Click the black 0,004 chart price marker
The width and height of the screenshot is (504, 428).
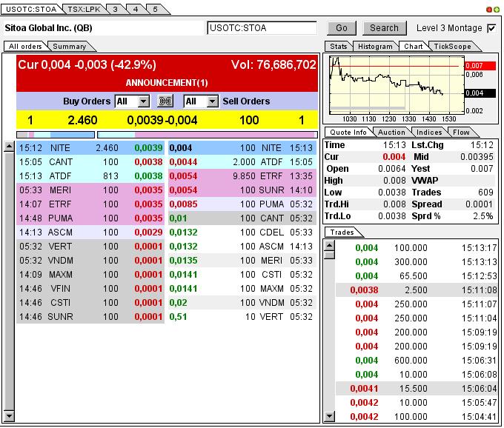(x=480, y=93)
